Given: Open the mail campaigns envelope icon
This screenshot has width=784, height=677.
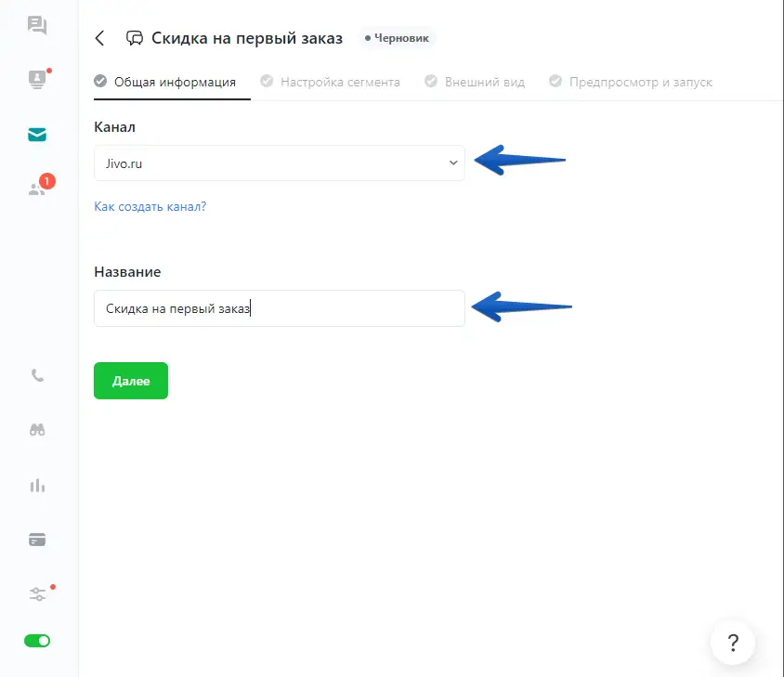Looking at the screenshot, I should (37, 135).
